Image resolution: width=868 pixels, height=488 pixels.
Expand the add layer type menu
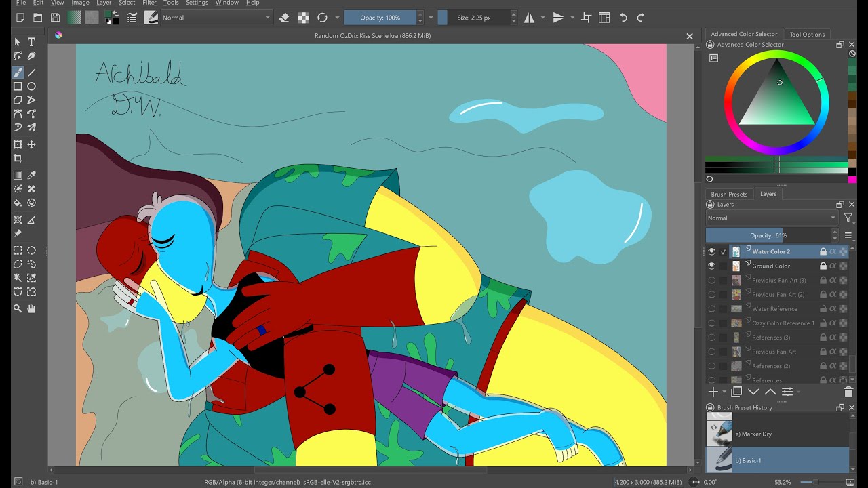[724, 392]
